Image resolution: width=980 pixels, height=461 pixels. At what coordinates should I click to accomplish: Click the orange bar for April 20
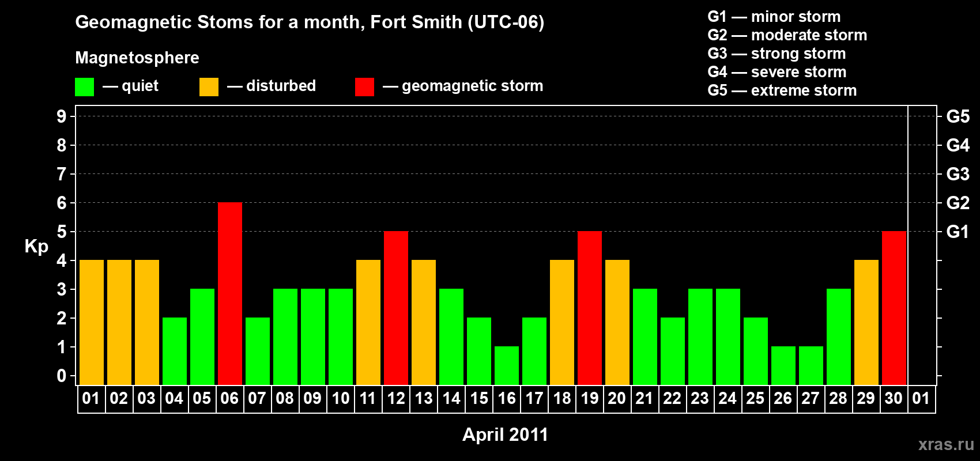coord(617,323)
